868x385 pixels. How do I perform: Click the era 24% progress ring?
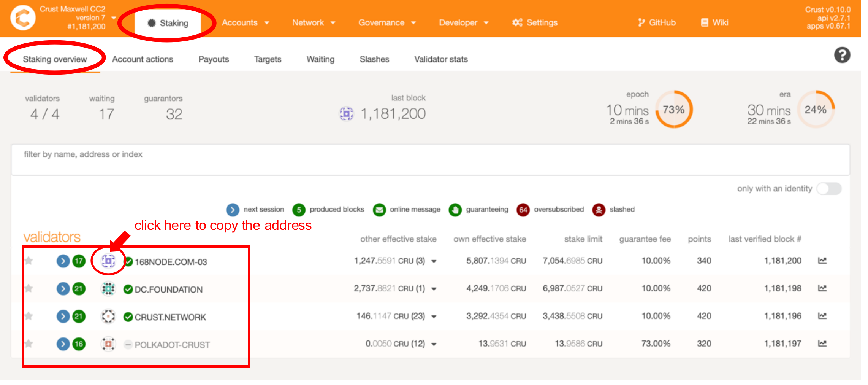[x=816, y=110]
